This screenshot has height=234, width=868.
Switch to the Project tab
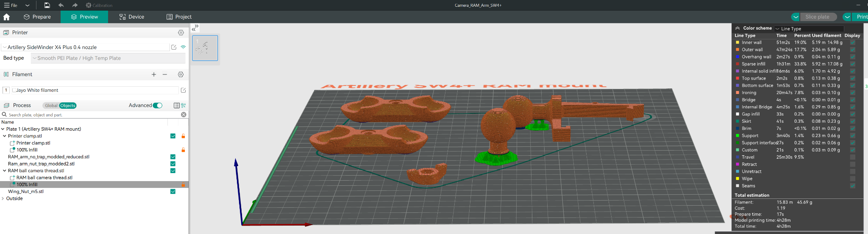pos(179,17)
